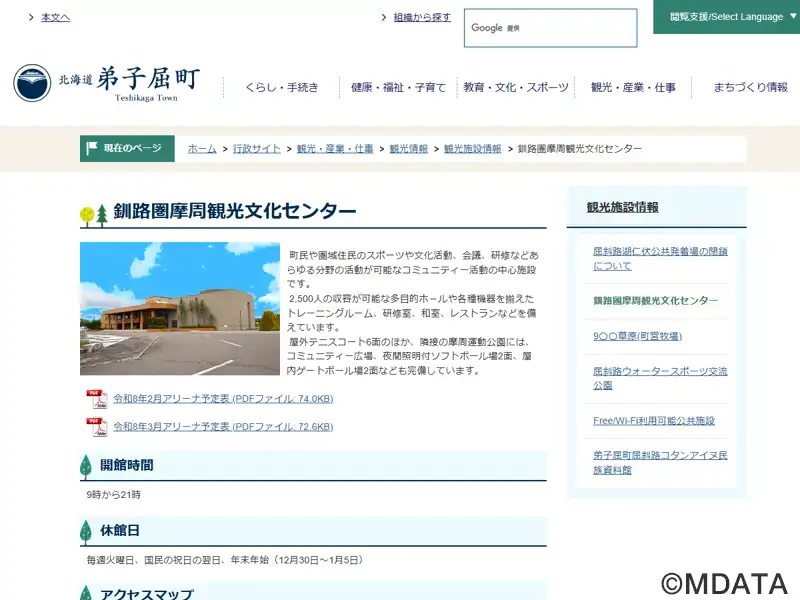
Task: Open the 健康・福祉・子育て navigation menu
Action: click(399, 88)
